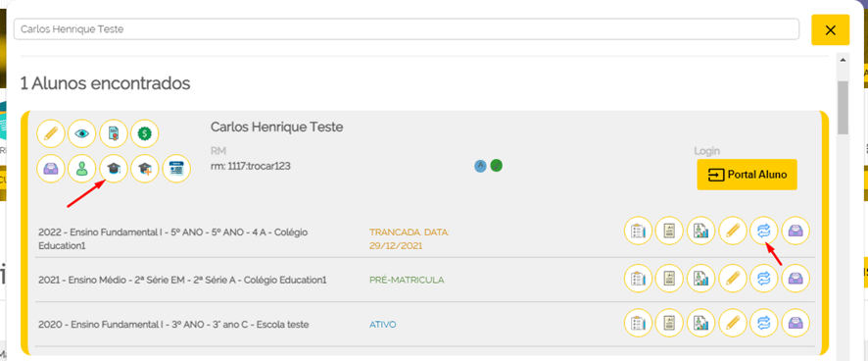Click the purple inbox tray icon in the 2021 row
Screen dimensions: 868x361
pyautogui.click(x=796, y=279)
